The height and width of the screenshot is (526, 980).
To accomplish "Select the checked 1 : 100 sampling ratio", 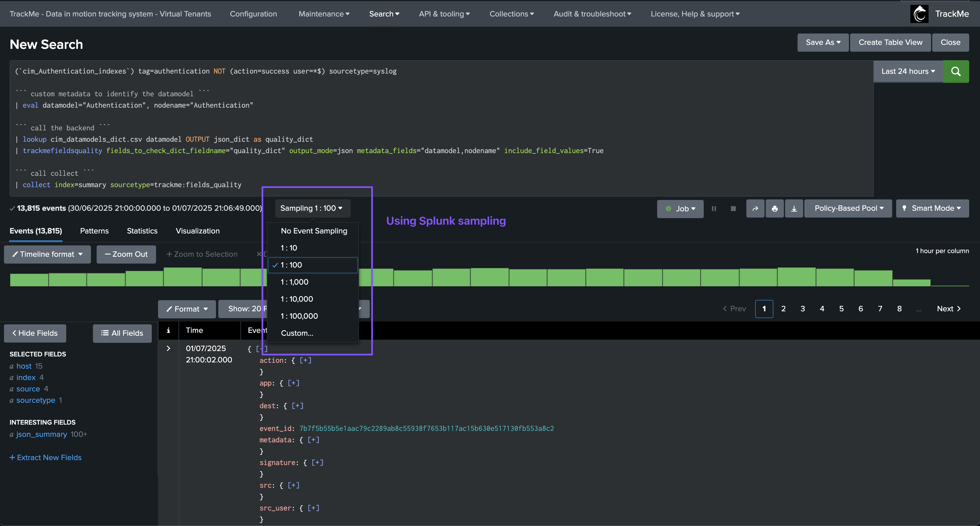I will tap(313, 265).
